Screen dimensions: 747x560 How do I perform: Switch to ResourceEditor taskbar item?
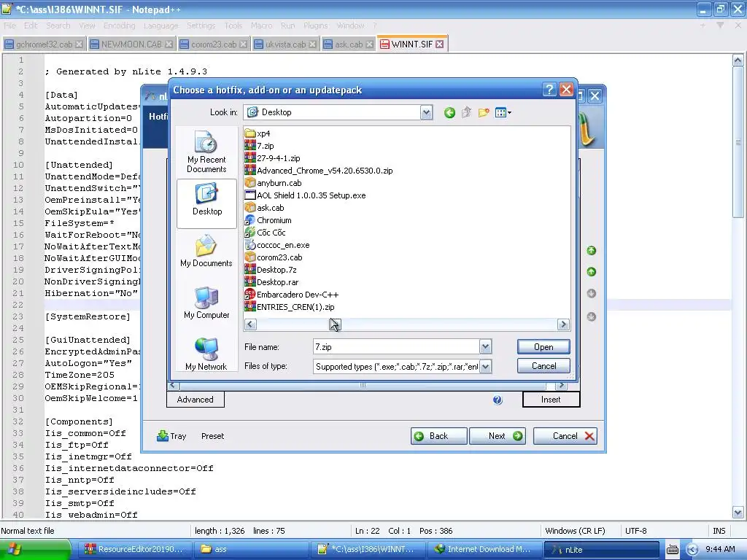point(135,550)
